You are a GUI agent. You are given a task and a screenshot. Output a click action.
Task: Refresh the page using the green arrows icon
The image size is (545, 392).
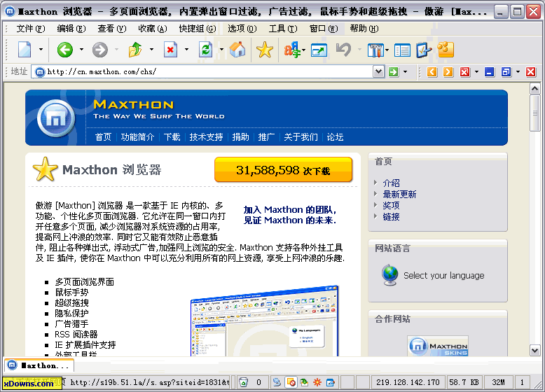pyautogui.click(x=205, y=50)
